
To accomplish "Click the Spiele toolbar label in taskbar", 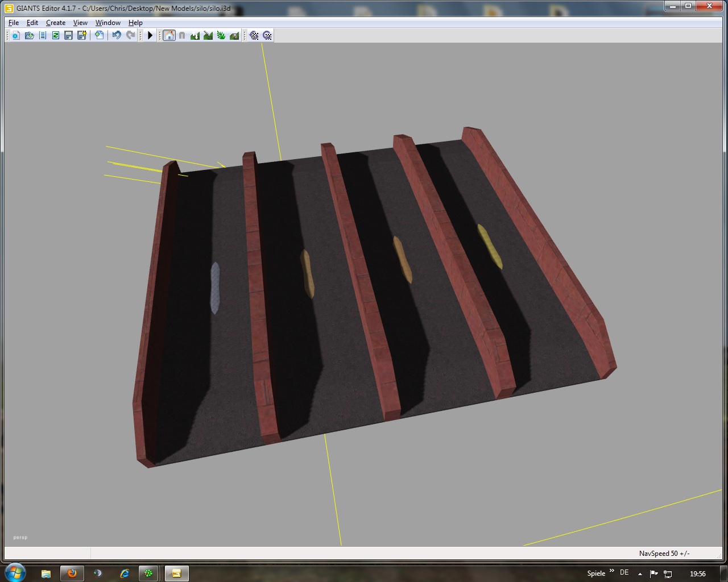I will [596, 573].
